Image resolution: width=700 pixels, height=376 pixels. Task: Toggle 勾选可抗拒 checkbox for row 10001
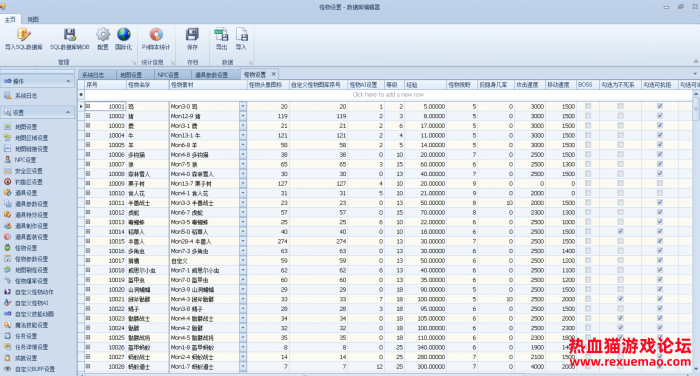pos(660,106)
